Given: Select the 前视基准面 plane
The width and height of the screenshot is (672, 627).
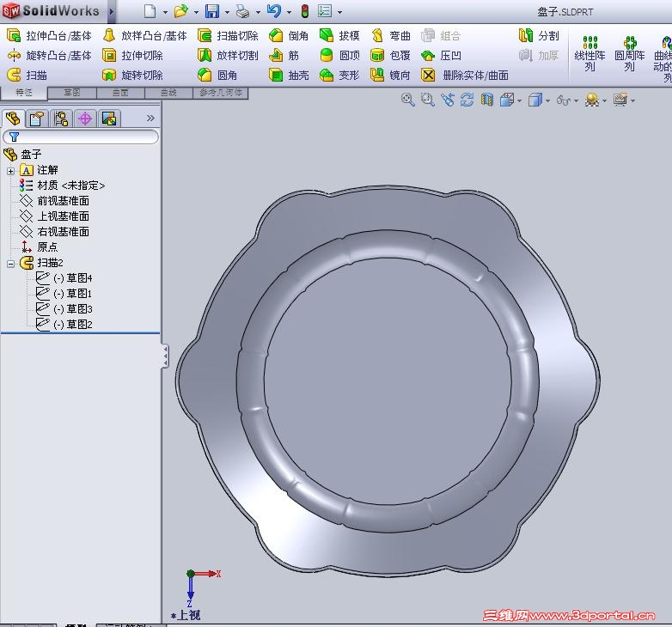Looking at the screenshot, I should pos(54,201).
